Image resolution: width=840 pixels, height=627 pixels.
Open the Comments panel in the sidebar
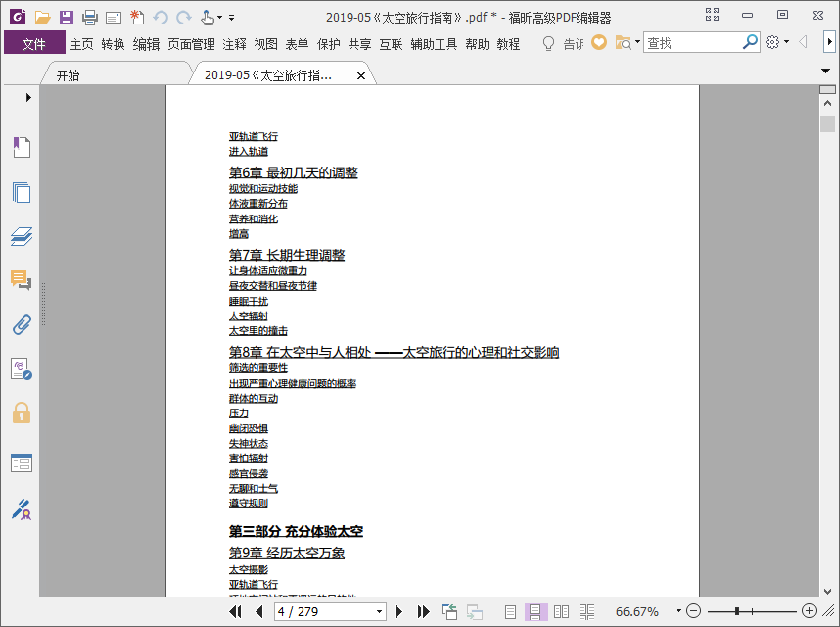(22, 280)
